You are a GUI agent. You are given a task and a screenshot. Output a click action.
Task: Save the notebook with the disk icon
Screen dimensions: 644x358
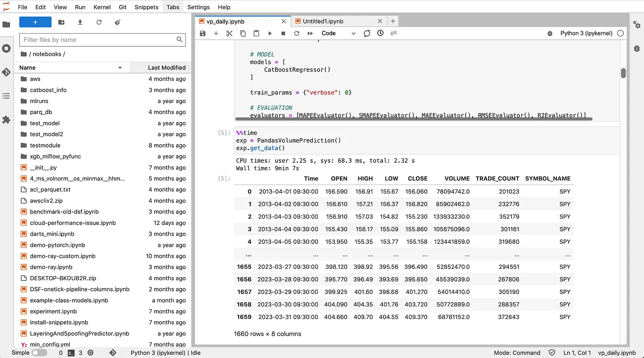(x=202, y=34)
